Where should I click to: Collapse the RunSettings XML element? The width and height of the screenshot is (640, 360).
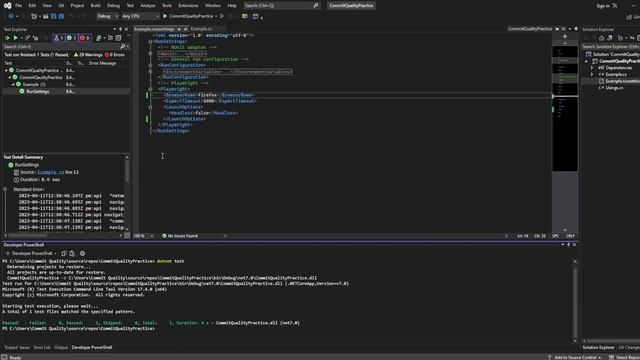(x=150, y=41)
